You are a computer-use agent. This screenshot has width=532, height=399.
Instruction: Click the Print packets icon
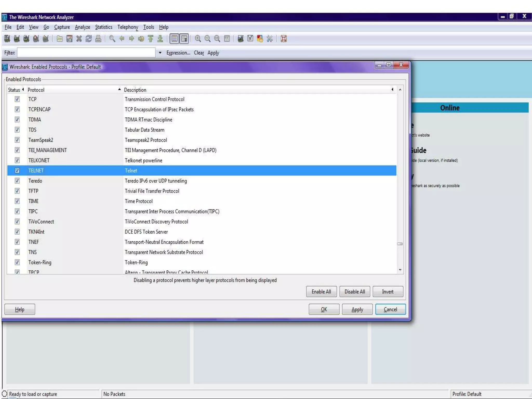coord(98,39)
